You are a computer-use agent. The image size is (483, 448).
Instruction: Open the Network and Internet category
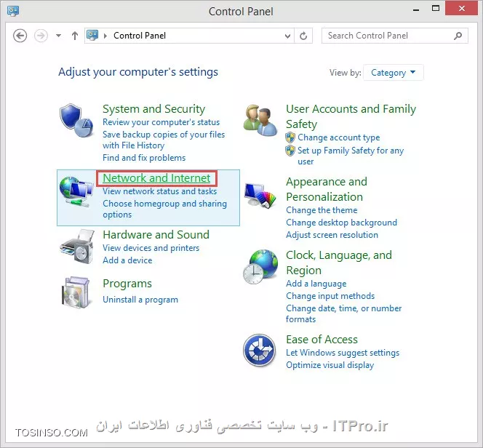coord(156,178)
